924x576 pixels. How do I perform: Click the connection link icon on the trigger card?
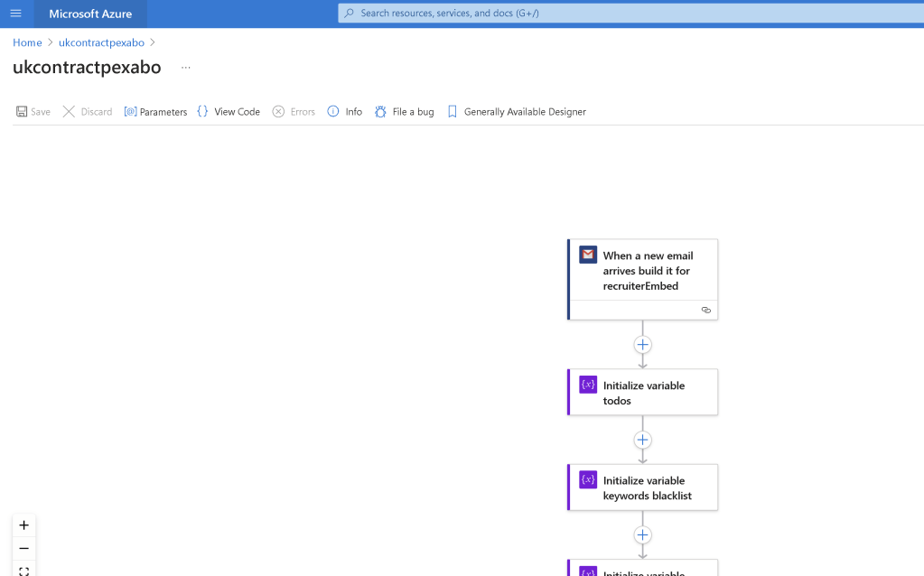point(706,310)
